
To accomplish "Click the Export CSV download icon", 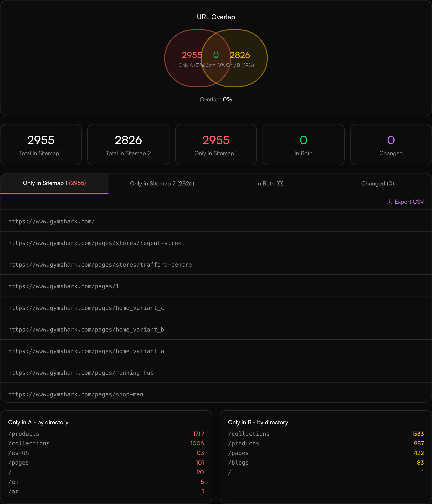I will (x=390, y=202).
